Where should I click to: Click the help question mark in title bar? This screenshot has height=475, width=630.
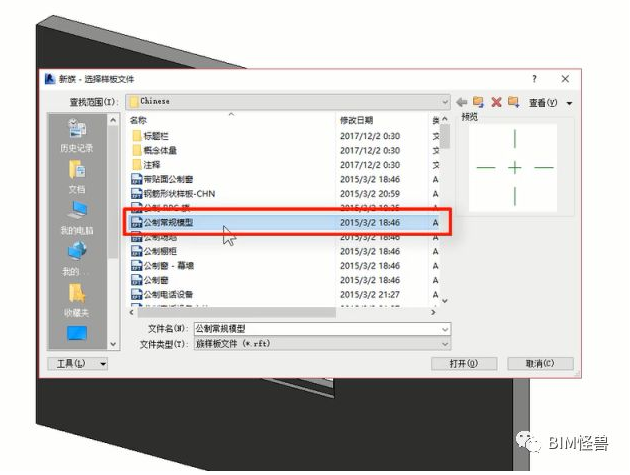tap(533, 78)
